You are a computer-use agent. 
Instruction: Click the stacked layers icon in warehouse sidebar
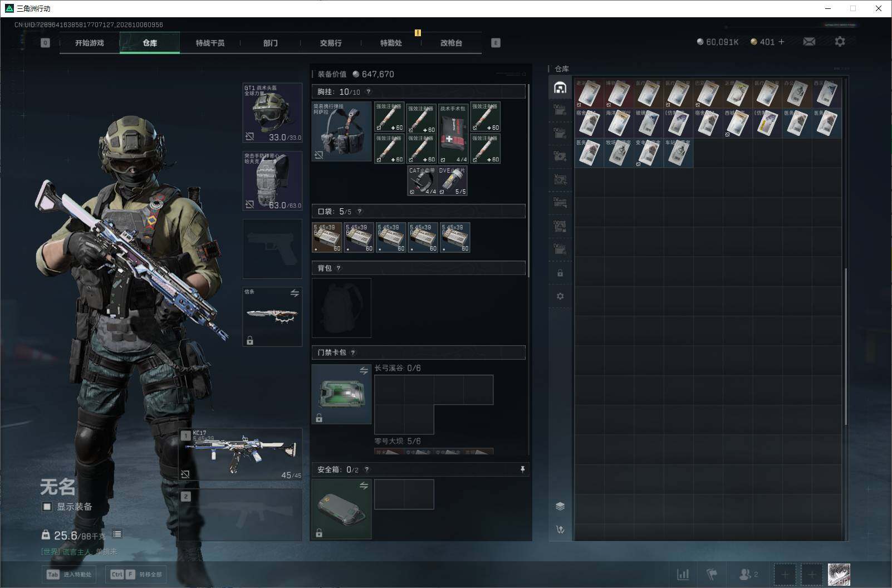coord(560,506)
